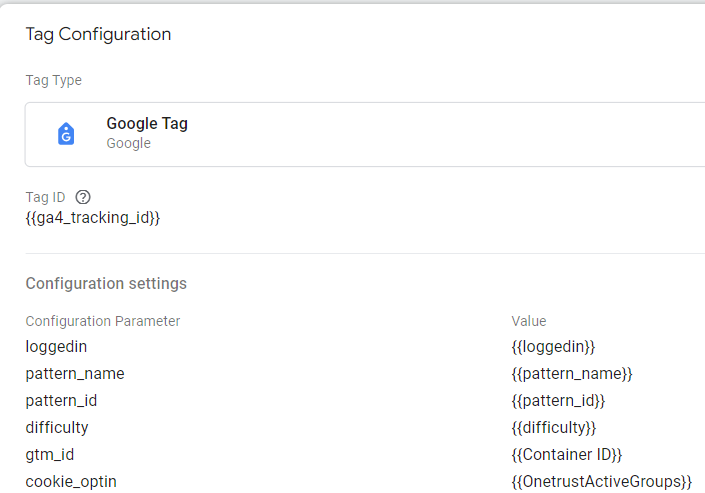Image resolution: width=705 pixels, height=493 pixels.
Task: Click the Google Tag blue tag icon
Action: (66, 134)
